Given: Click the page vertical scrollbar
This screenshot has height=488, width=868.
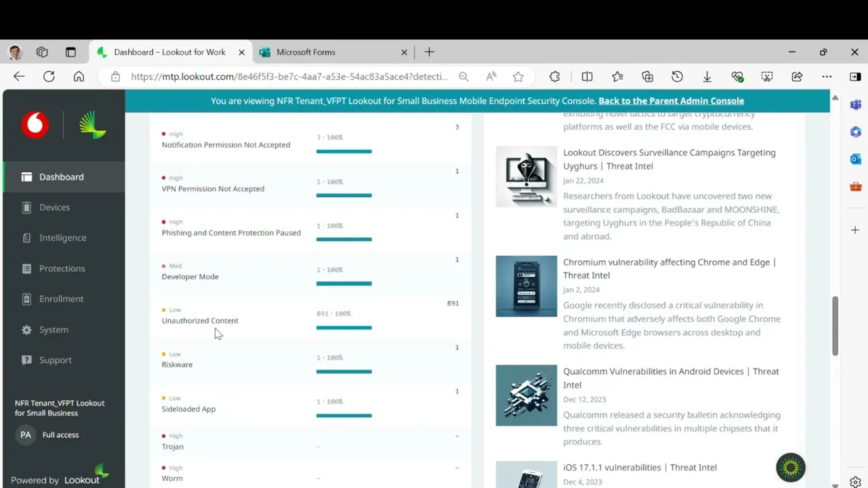Looking at the screenshot, I should pos(835,325).
